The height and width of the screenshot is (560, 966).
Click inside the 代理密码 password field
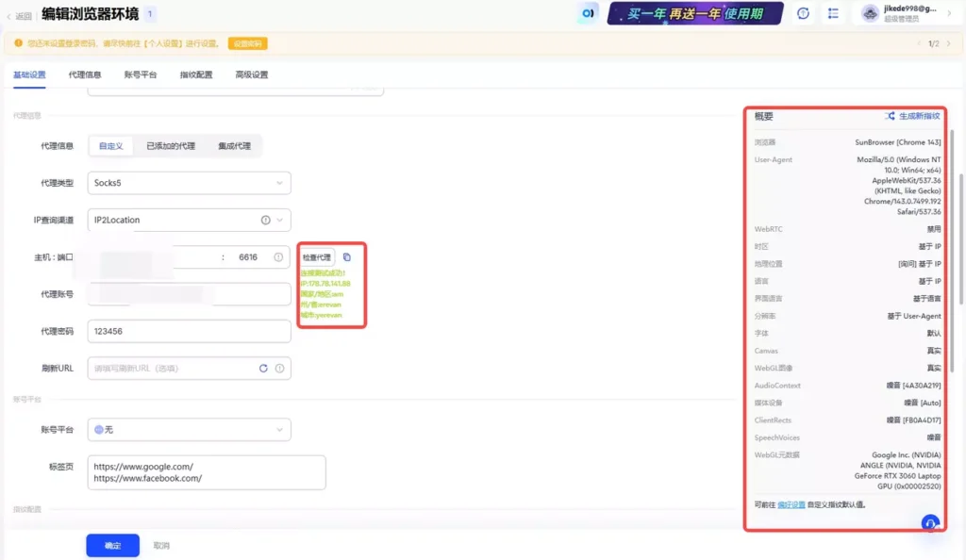point(189,330)
